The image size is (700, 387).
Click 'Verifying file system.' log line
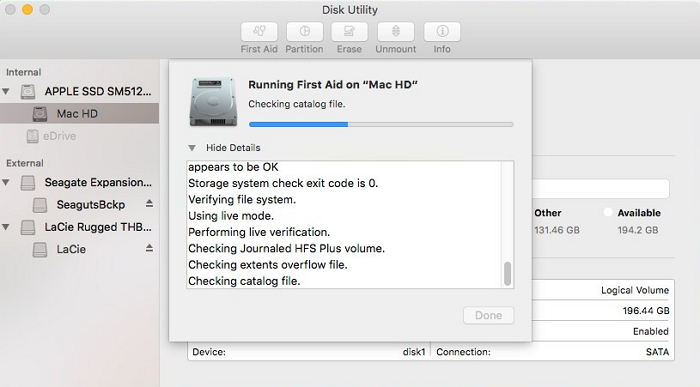(x=242, y=200)
